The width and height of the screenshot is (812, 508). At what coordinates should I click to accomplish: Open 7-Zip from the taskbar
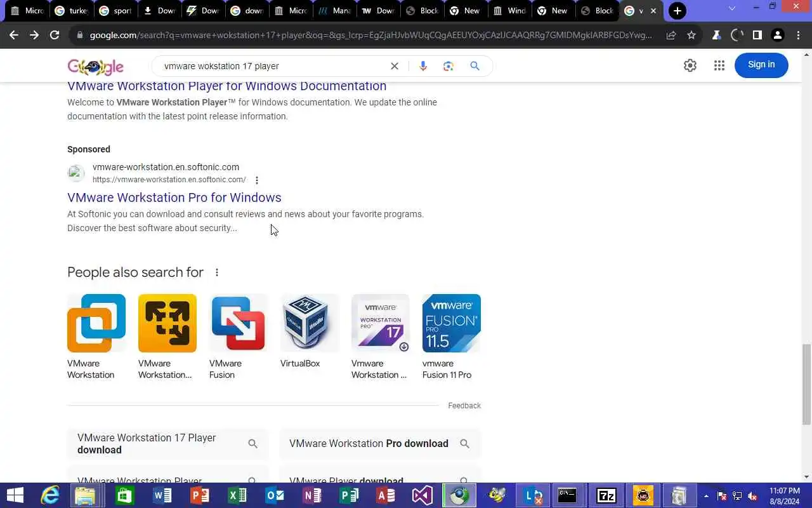606,495
